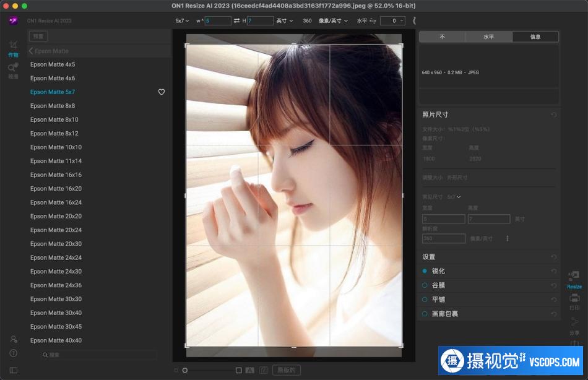Select the Epson Matte 16x20 preset
The width and height of the screenshot is (588, 380).
click(56, 189)
